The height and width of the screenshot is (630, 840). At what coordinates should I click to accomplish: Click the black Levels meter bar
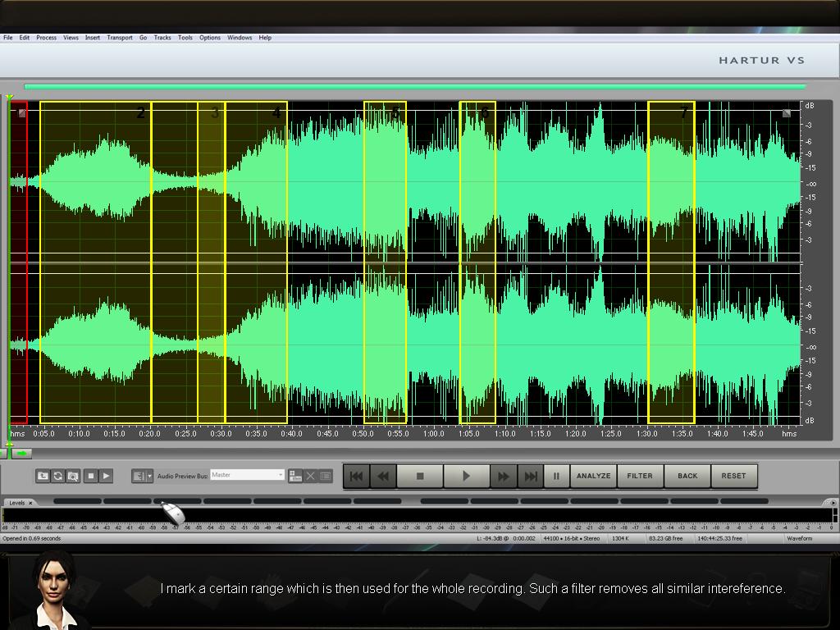417,515
